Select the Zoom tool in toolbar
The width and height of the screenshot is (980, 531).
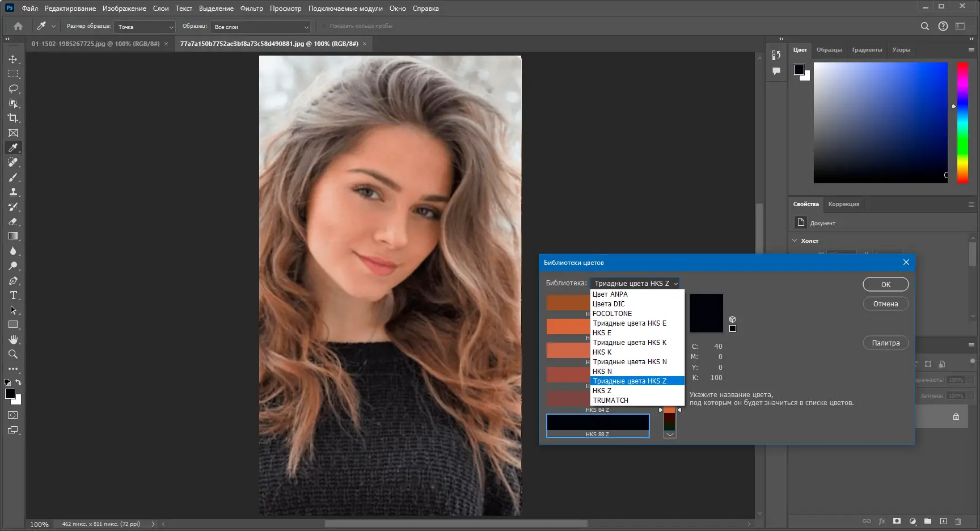click(13, 354)
